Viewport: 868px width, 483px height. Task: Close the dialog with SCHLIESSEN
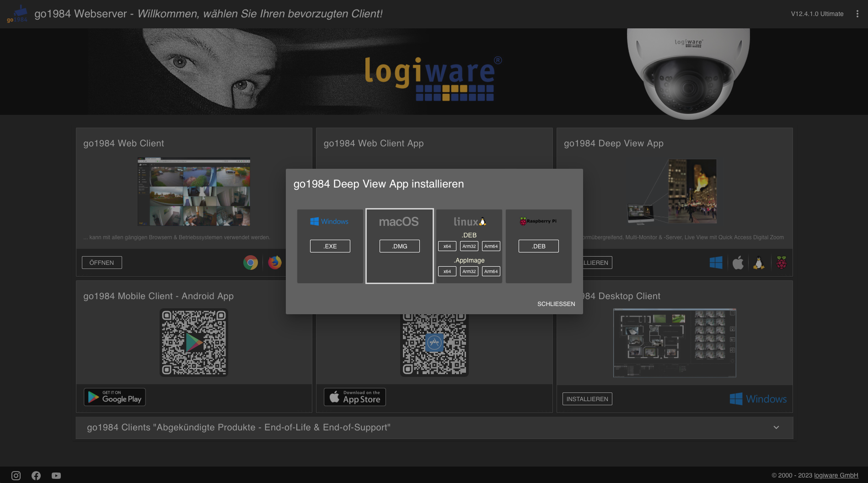[556, 304]
